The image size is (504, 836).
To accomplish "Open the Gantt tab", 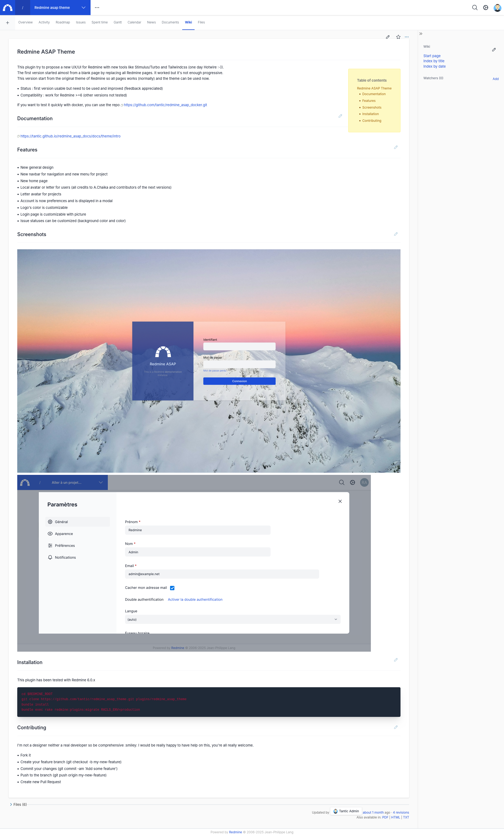I will click(118, 22).
